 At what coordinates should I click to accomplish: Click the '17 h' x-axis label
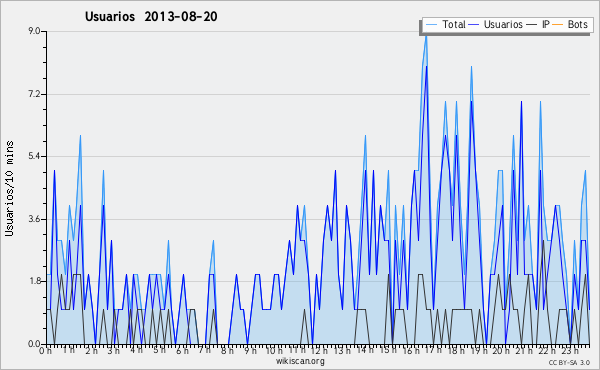pos(433,350)
